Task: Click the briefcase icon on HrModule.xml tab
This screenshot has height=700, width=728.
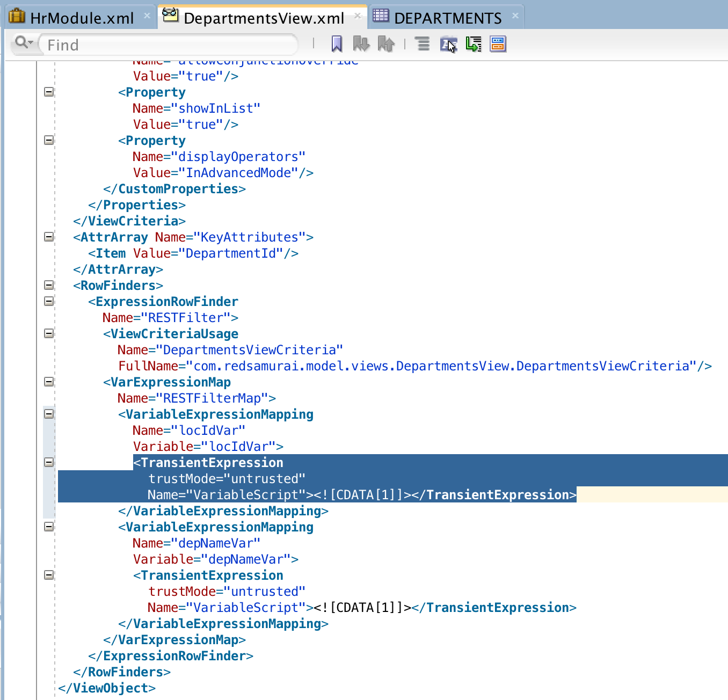Action: click(x=17, y=16)
